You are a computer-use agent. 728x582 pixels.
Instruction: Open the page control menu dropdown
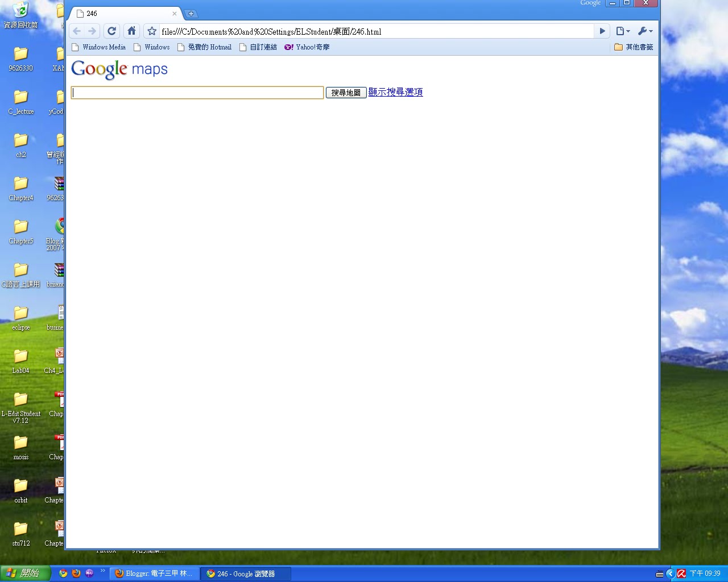pyautogui.click(x=623, y=31)
